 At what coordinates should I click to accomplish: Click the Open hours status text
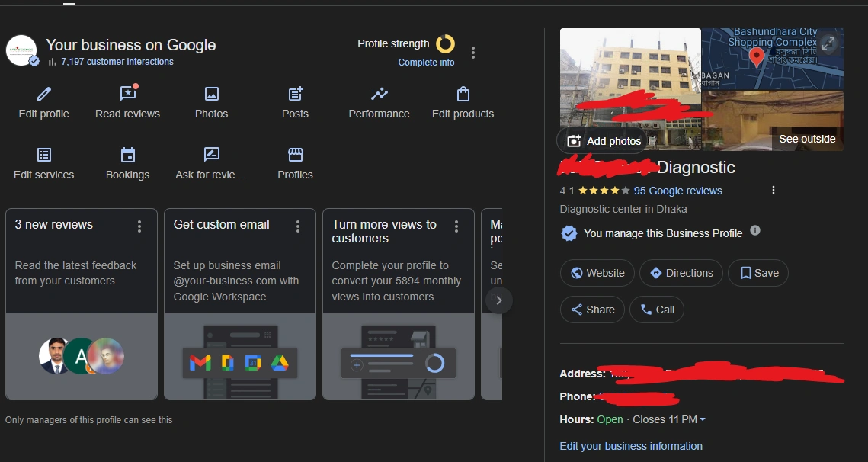610,419
